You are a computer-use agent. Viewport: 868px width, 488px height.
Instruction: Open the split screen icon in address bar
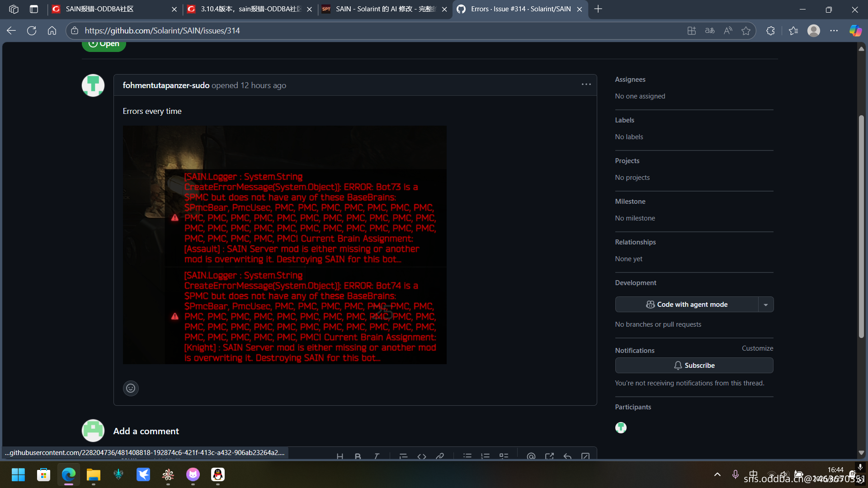[692, 31]
